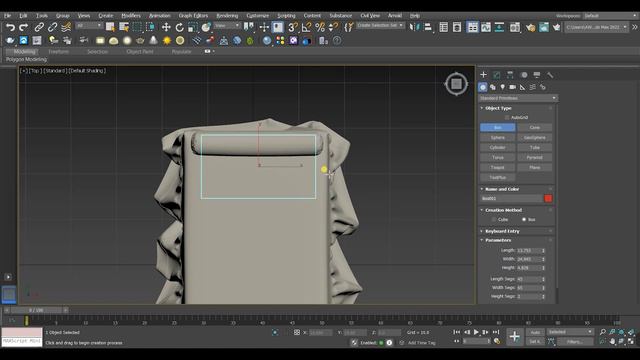Viewport: 640px width, 360px height.
Task: Click the Plane primitive button
Action: [535, 167]
